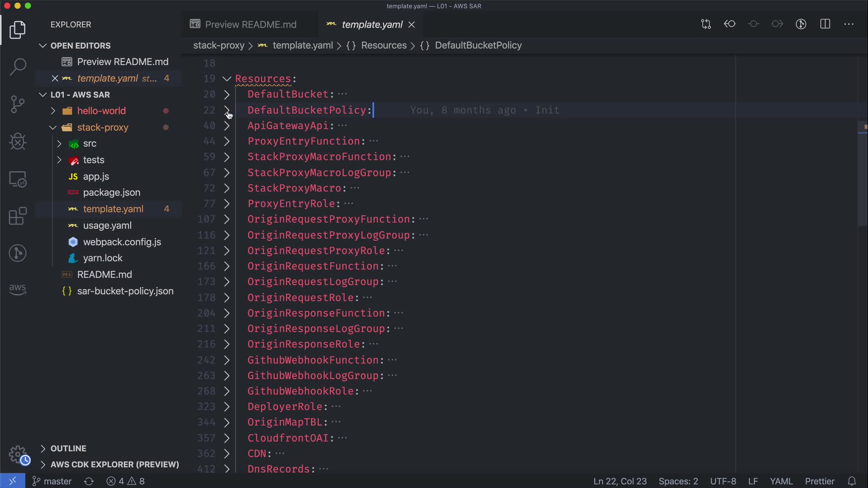Open the Run and Debug view

[18, 142]
